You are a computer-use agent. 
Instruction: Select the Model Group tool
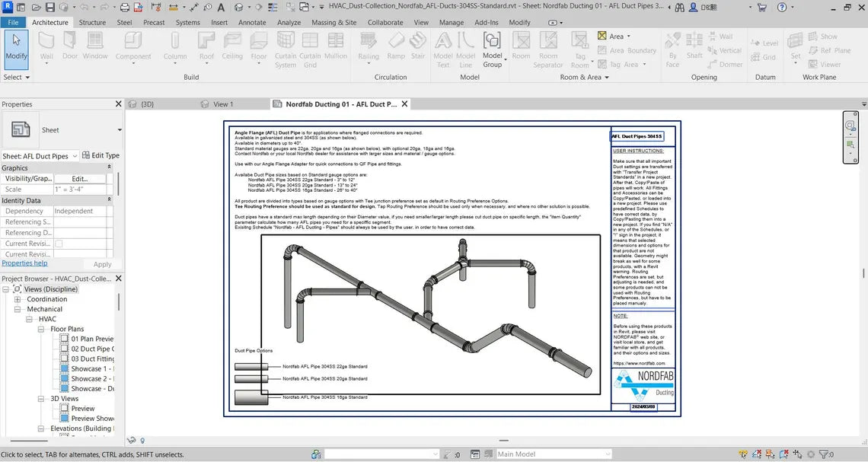click(492, 49)
